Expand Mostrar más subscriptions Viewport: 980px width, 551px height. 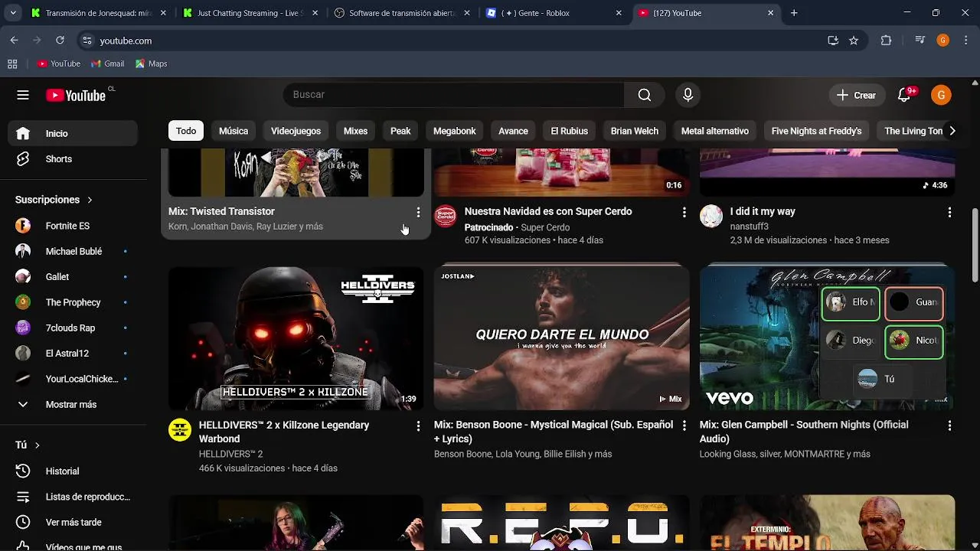73,405
